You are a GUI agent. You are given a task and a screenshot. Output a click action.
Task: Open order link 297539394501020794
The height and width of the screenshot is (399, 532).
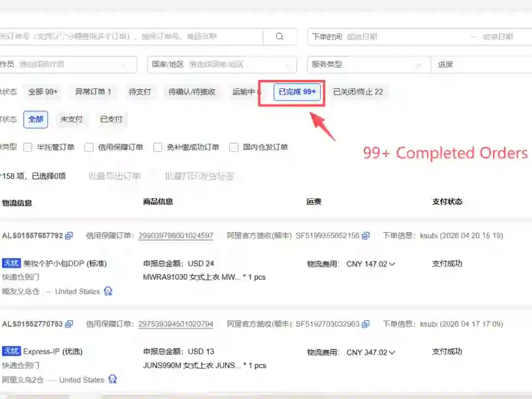click(x=176, y=324)
